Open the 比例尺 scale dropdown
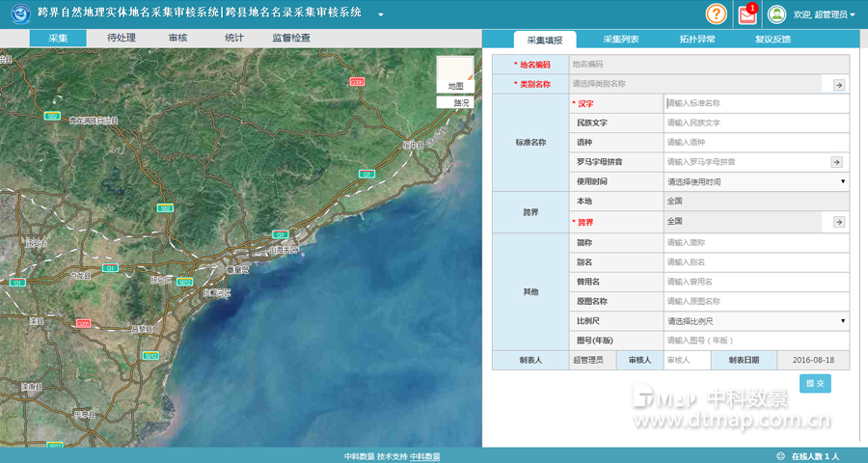868x463 pixels. tap(755, 320)
